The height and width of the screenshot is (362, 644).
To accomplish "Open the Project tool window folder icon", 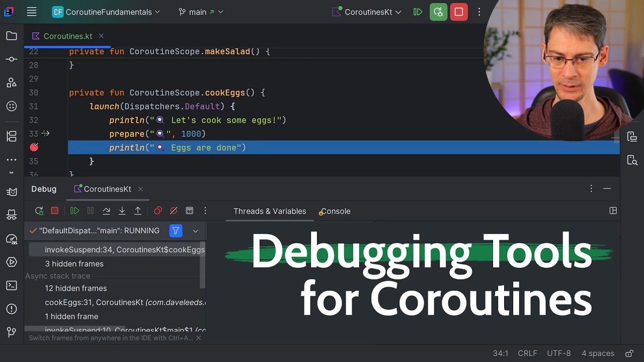I will (x=11, y=36).
